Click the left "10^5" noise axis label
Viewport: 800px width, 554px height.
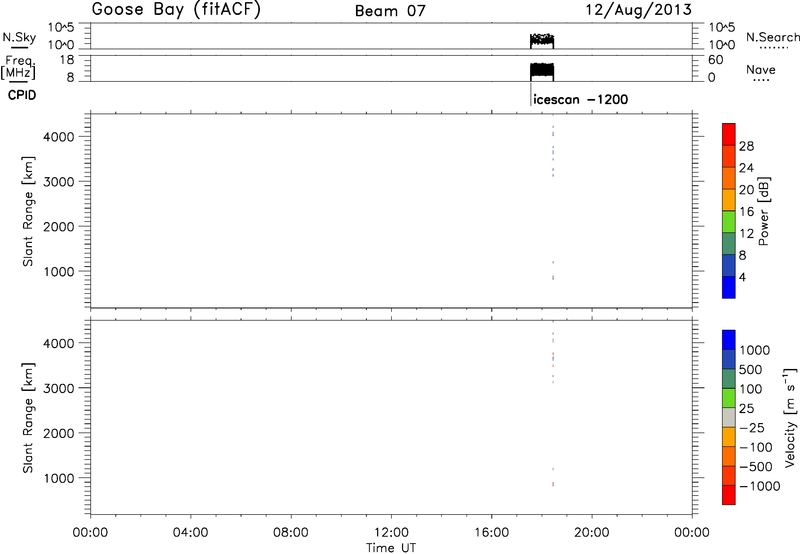click(61, 28)
